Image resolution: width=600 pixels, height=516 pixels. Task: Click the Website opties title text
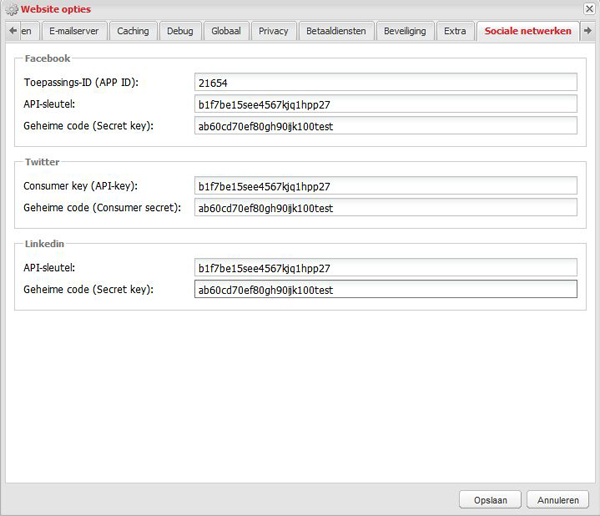pos(56,9)
